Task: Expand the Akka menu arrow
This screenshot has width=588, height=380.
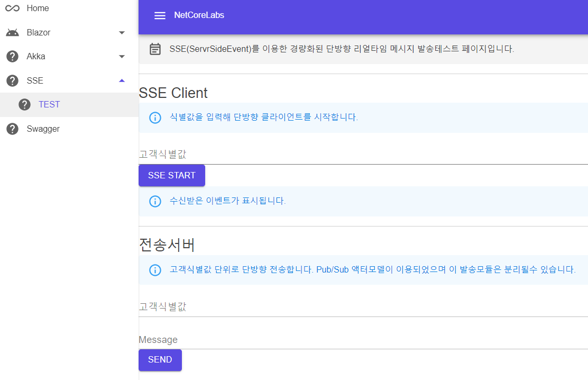Action: pos(122,57)
